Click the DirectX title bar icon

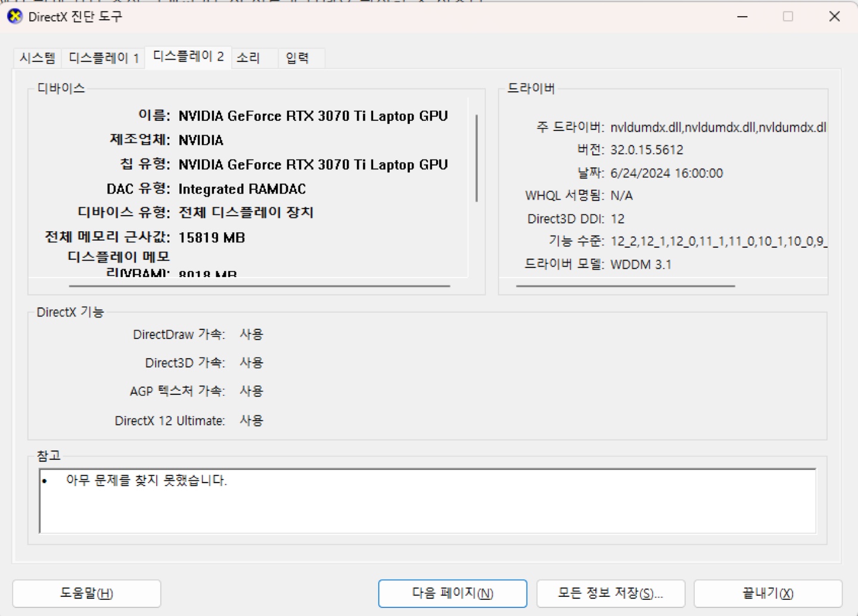[x=15, y=17]
